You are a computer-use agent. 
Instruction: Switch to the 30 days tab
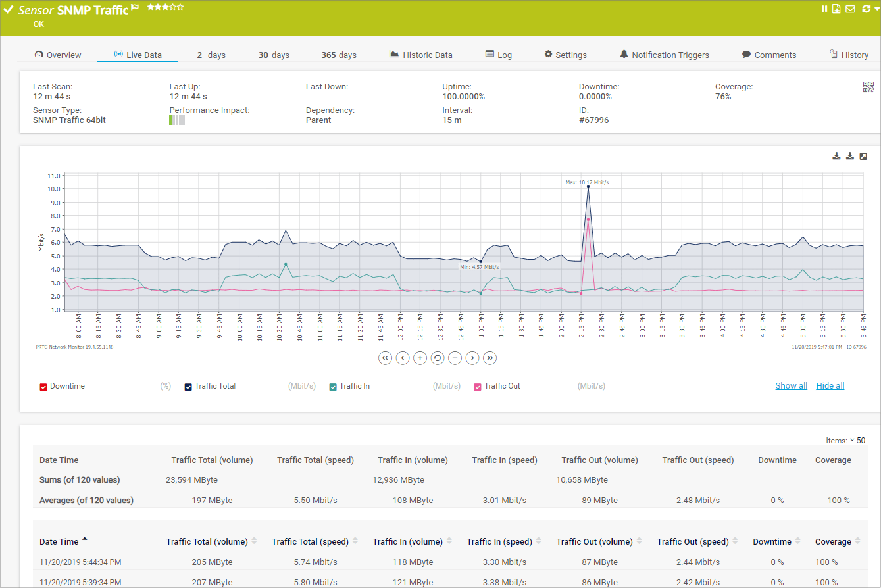tap(274, 55)
